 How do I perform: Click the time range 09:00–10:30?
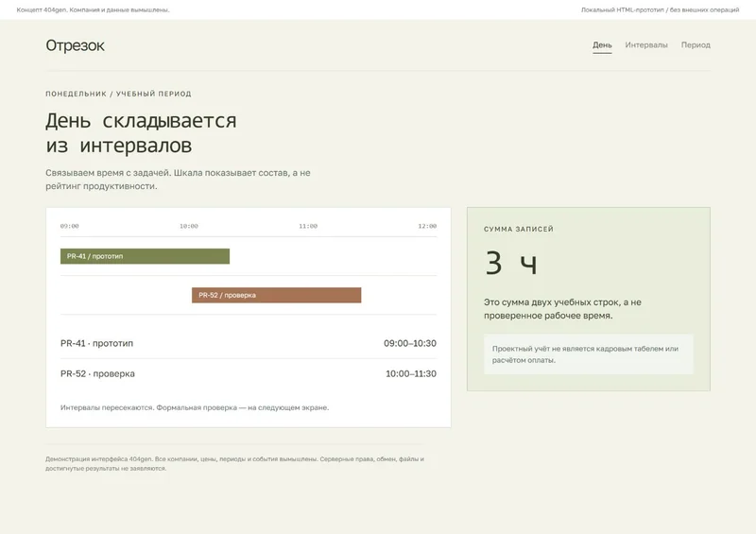pos(410,343)
